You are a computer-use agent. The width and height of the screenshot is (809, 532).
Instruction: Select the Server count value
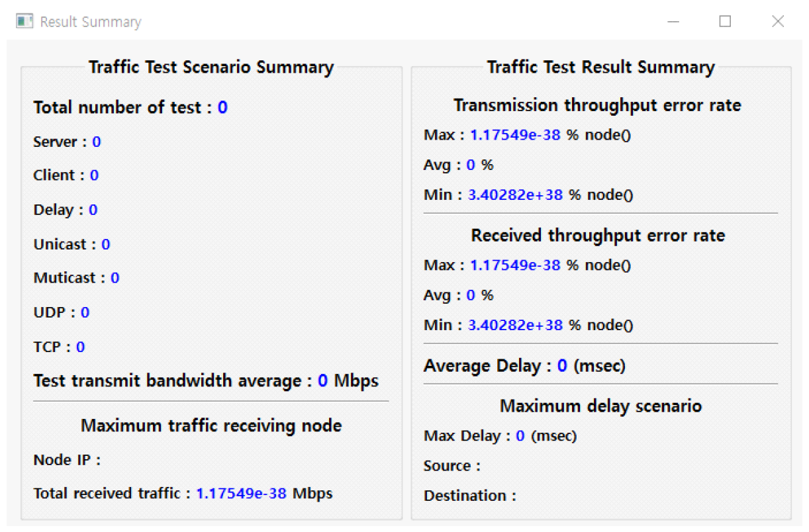[97, 142]
